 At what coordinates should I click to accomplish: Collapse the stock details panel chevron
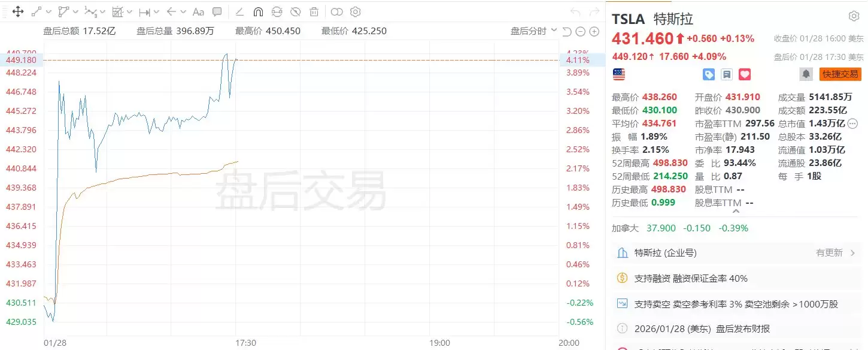[736, 211]
